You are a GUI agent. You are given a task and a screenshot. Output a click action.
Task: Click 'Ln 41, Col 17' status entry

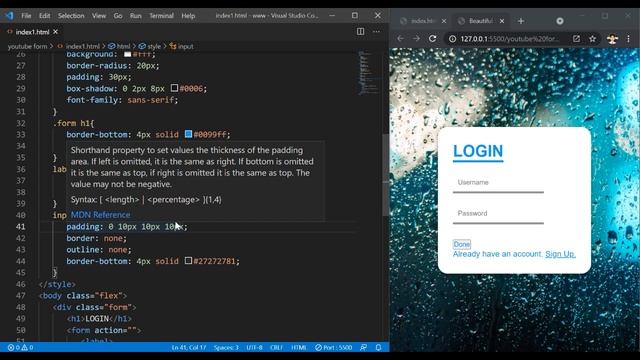(x=189, y=348)
